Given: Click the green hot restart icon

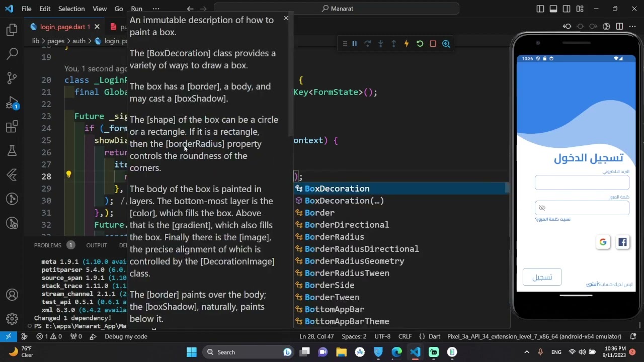Looking at the screenshot, I should coord(420,44).
